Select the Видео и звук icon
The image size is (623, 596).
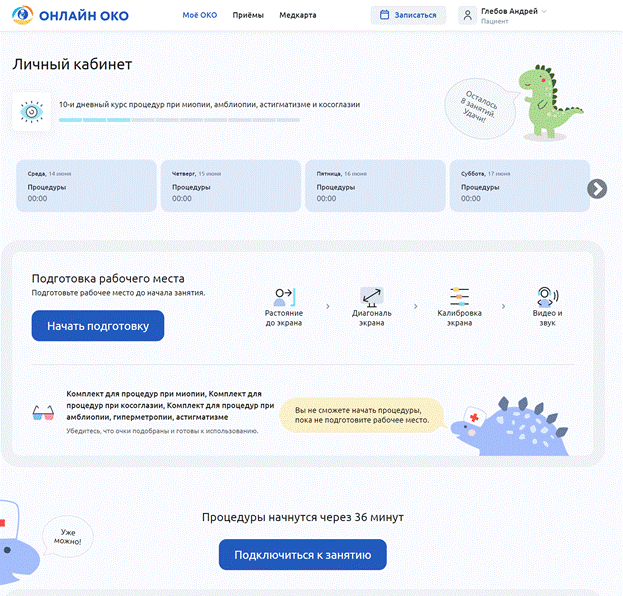pos(546,296)
